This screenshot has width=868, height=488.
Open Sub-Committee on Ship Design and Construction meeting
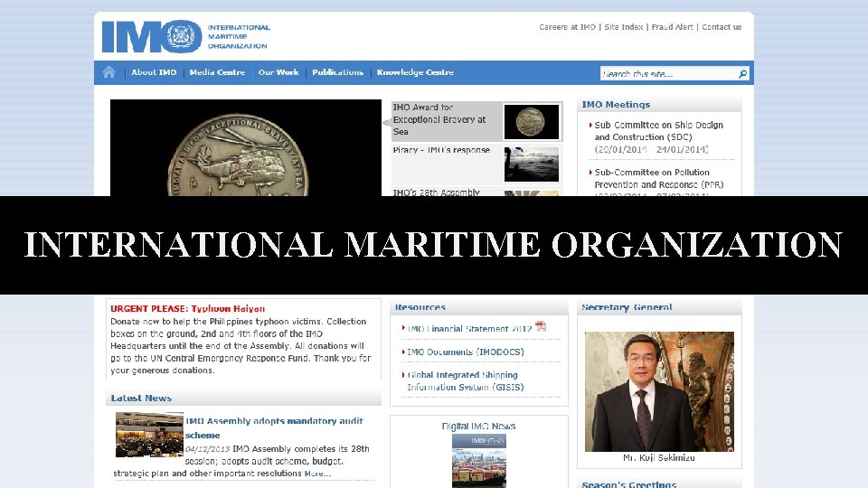659,131
